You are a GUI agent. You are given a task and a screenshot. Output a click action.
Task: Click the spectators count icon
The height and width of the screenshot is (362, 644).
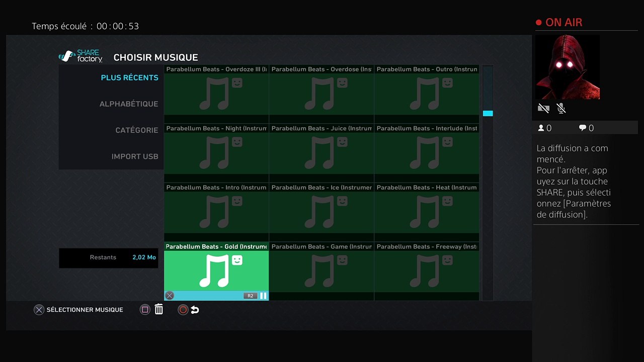pos(541,128)
